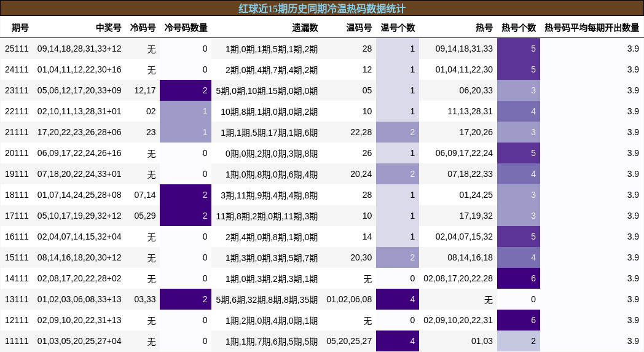Click period number 20111
The image size is (644, 352).
click(17, 153)
